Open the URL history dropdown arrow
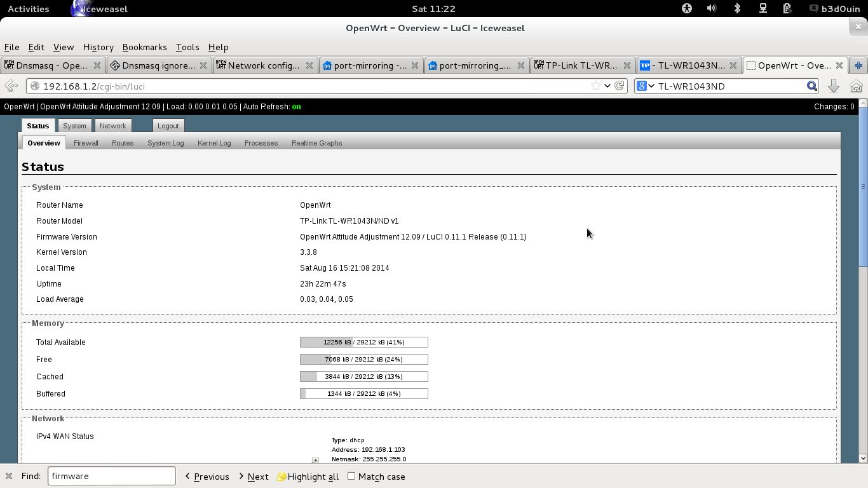Image resolution: width=868 pixels, height=488 pixels. 607,86
